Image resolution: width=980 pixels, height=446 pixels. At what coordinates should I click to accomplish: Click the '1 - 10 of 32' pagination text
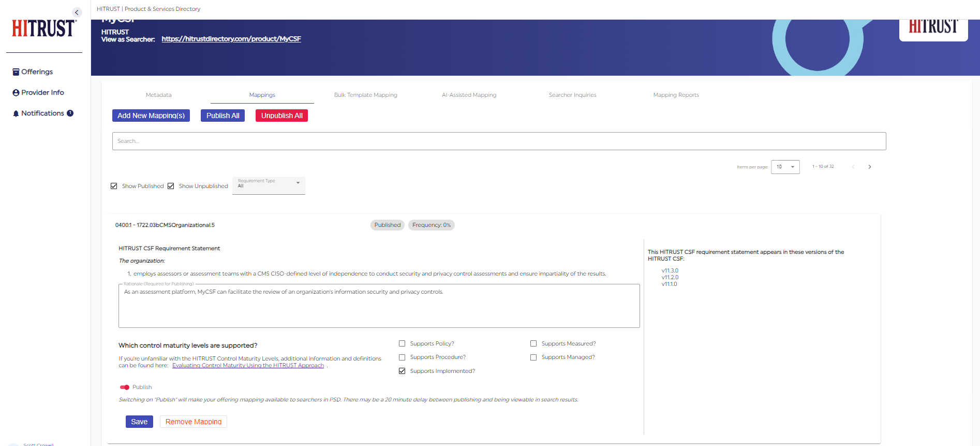point(823,166)
